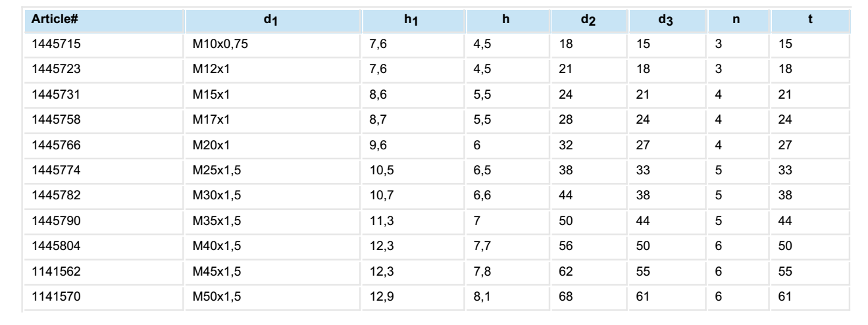The width and height of the screenshot is (868, 325).
Task: Open article number 1445715
Action: 55,45
